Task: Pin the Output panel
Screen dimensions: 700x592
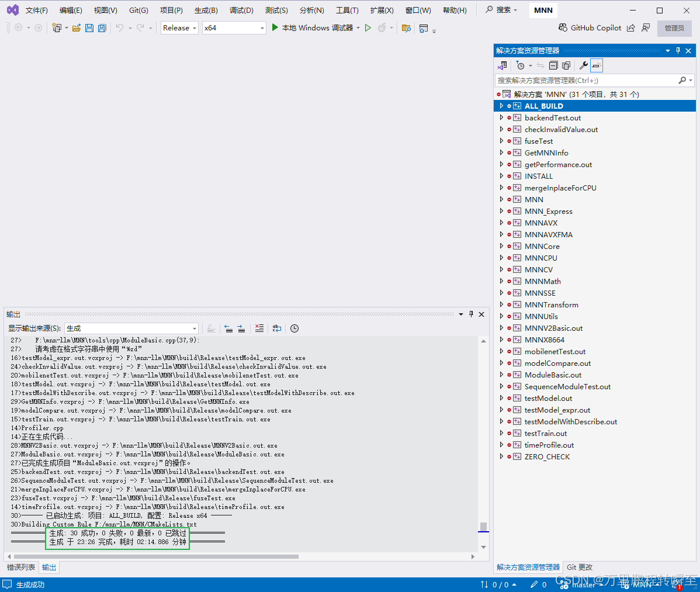Action: [x=471, y=314]
